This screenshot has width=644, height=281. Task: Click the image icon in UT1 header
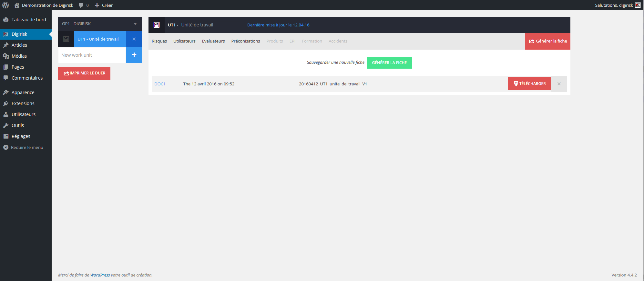(157, 25)
